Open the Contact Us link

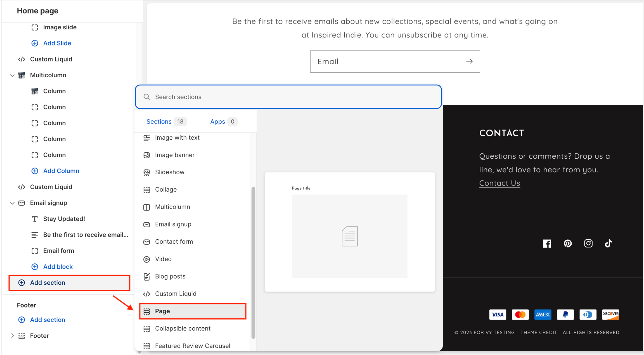click(499, 183)
